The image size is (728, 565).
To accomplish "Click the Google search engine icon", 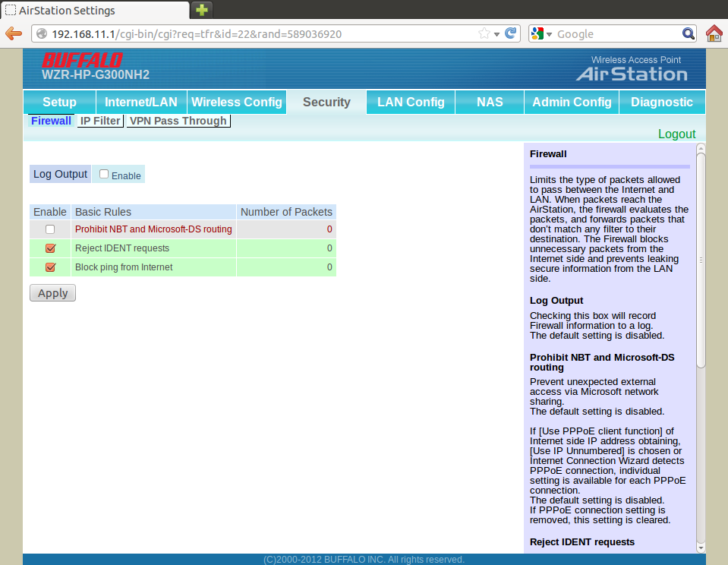I will [x=538, y=34].
